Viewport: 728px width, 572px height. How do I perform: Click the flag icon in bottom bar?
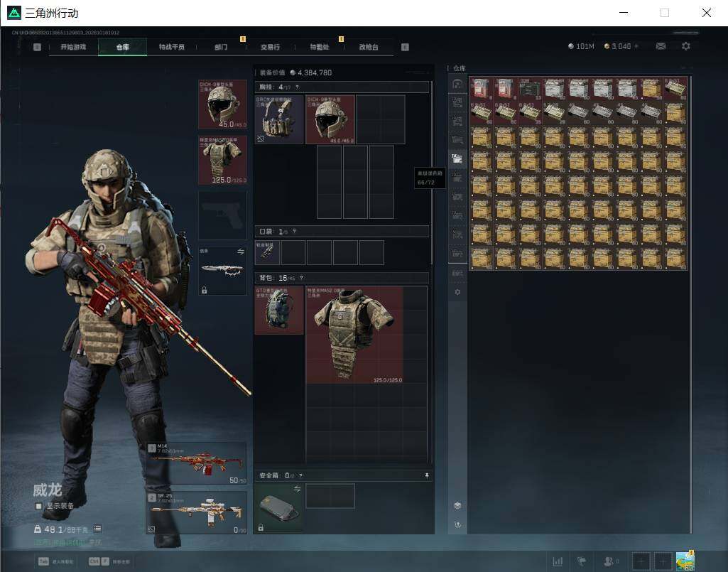581,561
